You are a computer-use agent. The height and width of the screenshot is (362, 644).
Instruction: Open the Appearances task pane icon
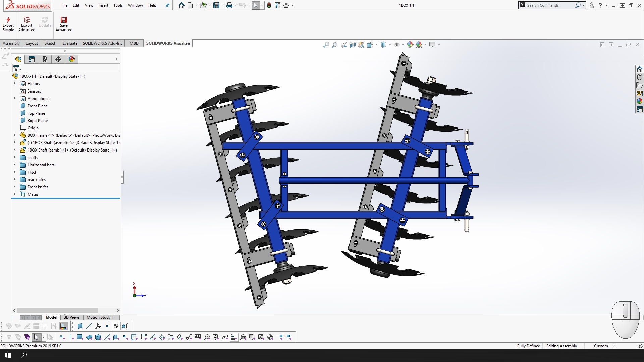pyautogui.click(x=639, y=101)
